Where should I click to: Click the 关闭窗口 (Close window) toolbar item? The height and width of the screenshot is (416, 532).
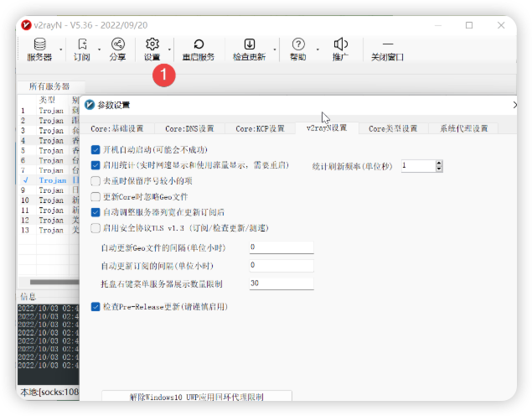pyautogui.click(x=387, y=49)
